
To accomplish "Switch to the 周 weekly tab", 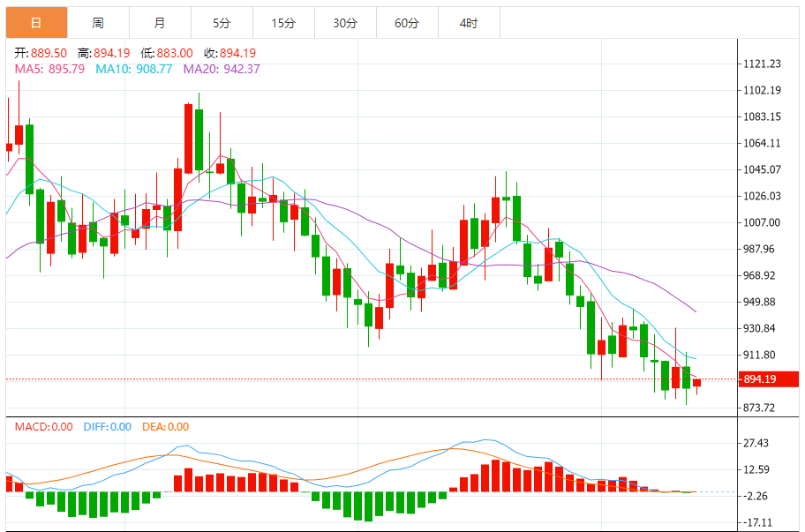I will coord(98,23).
